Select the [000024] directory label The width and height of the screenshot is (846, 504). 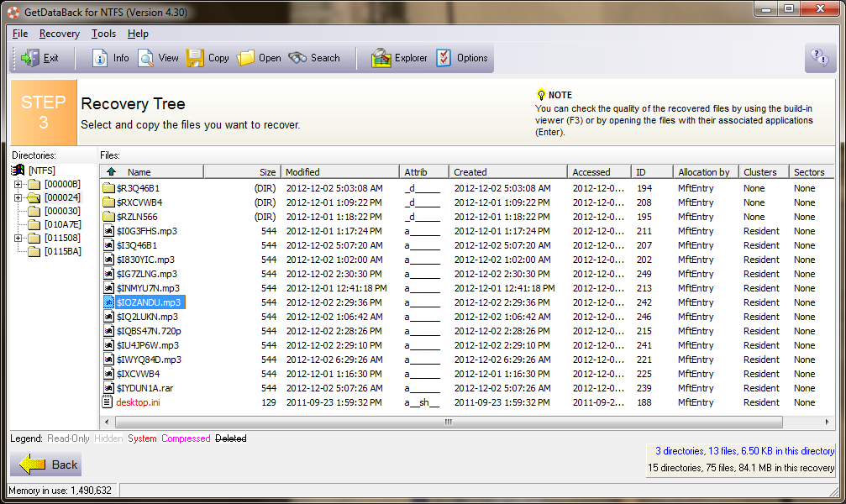[x=62, y=197]
